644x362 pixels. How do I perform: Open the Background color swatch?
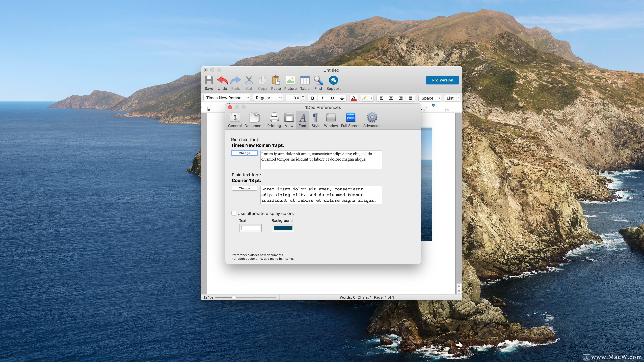283,228
